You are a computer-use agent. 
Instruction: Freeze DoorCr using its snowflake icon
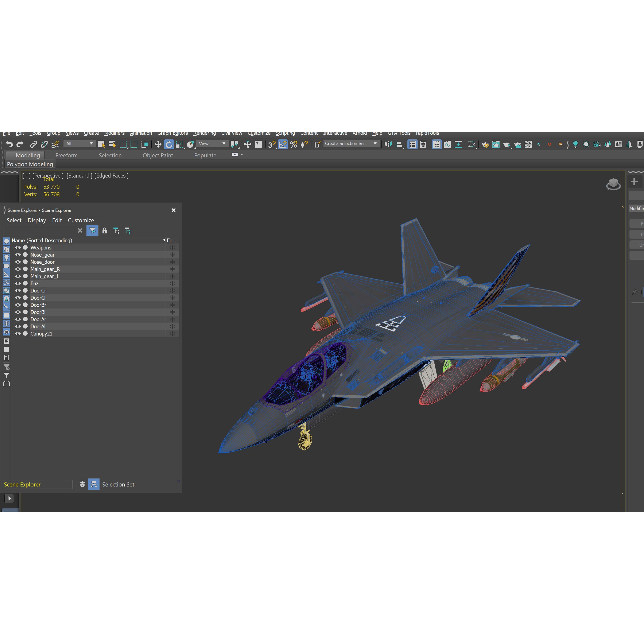tap(173, 291)
